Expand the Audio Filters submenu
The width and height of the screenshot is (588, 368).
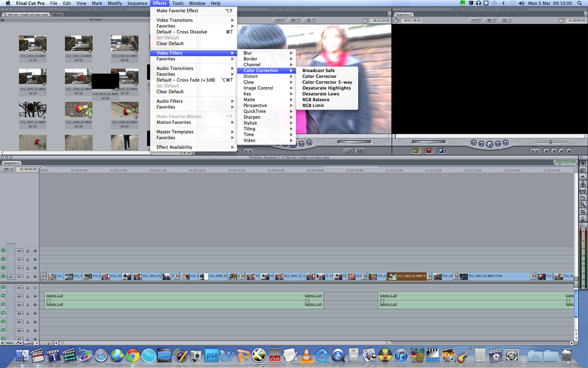(194, 101)
